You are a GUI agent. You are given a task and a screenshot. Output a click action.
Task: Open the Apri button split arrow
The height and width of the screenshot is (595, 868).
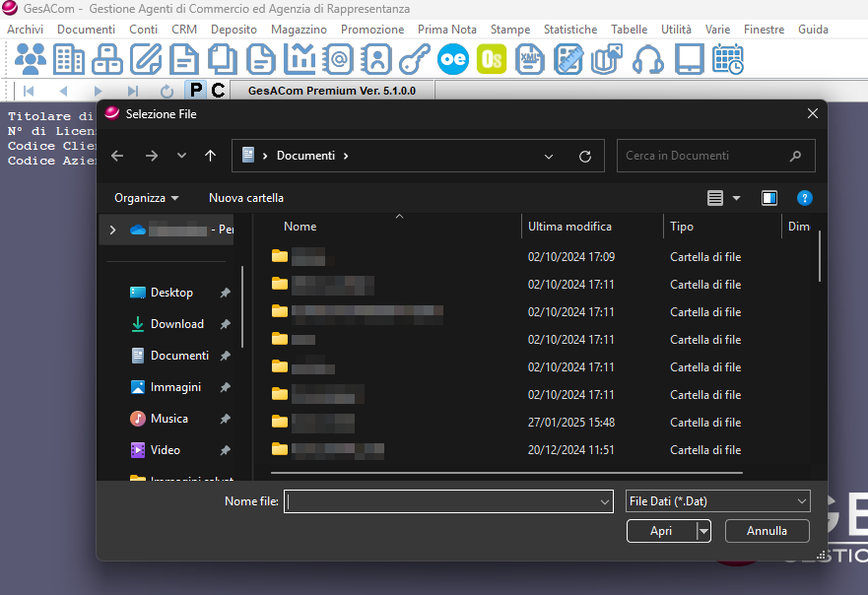703,531
